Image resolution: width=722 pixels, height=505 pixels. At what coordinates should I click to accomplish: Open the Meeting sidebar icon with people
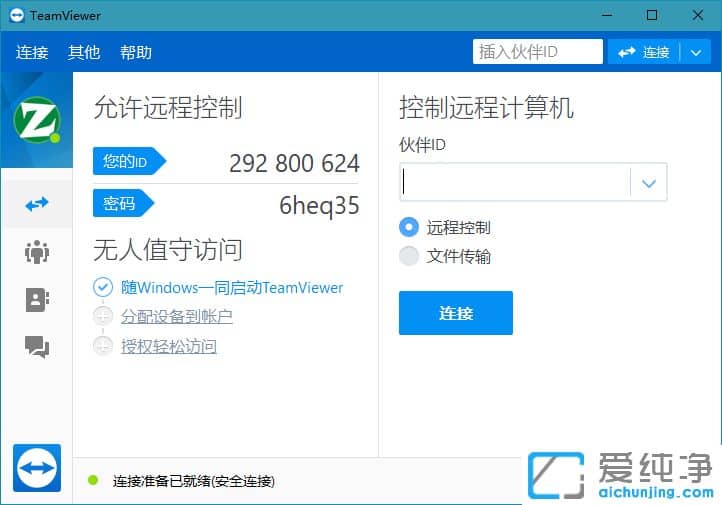[x=37, y=252]
